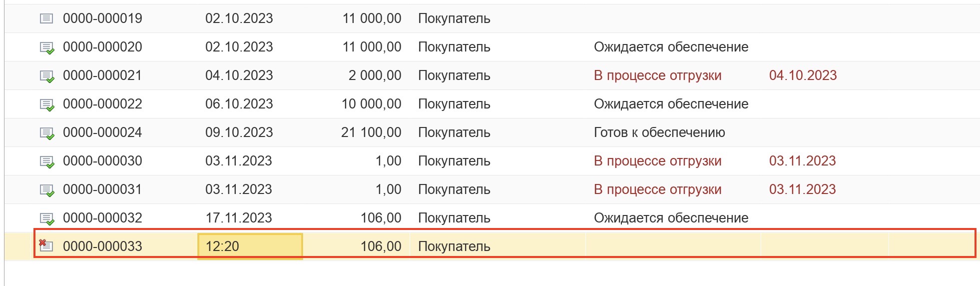980x286 pixels.
Task: Click Покупатель in order 0000-000022 row
Action: click(454, 104)
